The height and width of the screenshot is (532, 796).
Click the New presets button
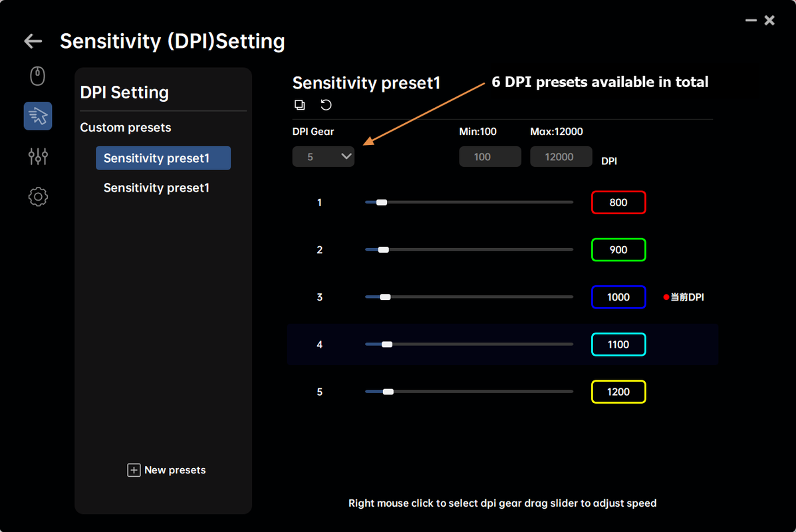pos(166,470)
